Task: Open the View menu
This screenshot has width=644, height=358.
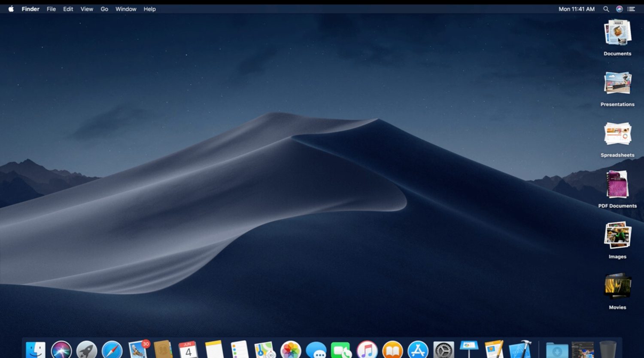Action: [x=87, y=9]
